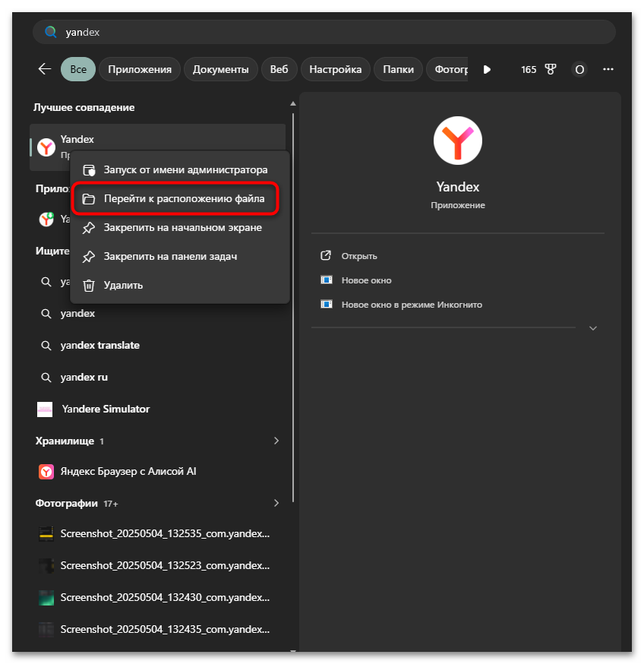The image size is (644, 664).
Task: Click Новое окно in the preview pane
Action: [366, 280]
